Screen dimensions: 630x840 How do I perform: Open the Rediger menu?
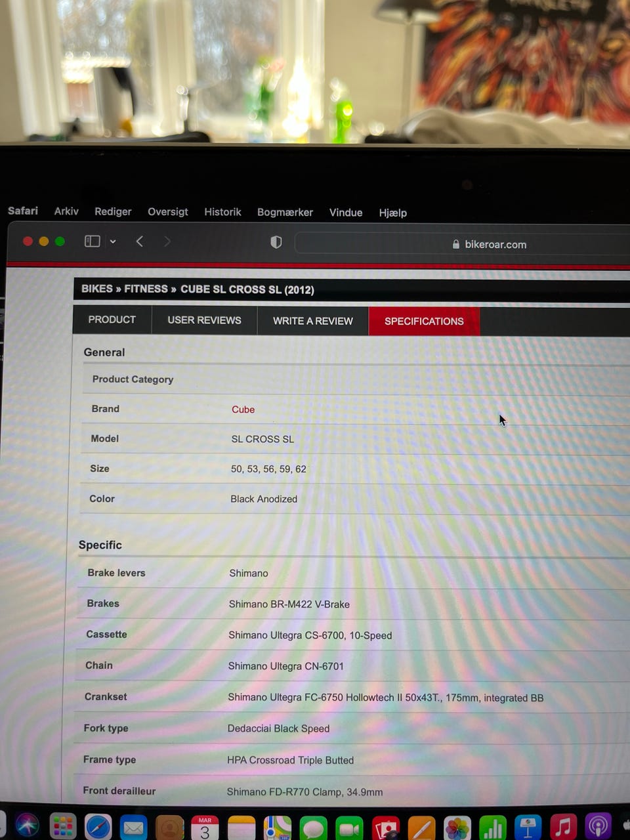click(x=113, y=211)
